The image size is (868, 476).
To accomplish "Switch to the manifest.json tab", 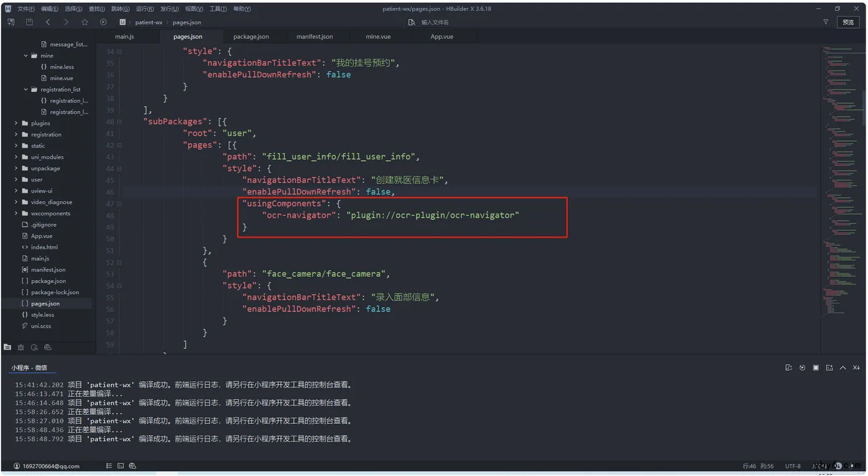I will tap(314, 37).
